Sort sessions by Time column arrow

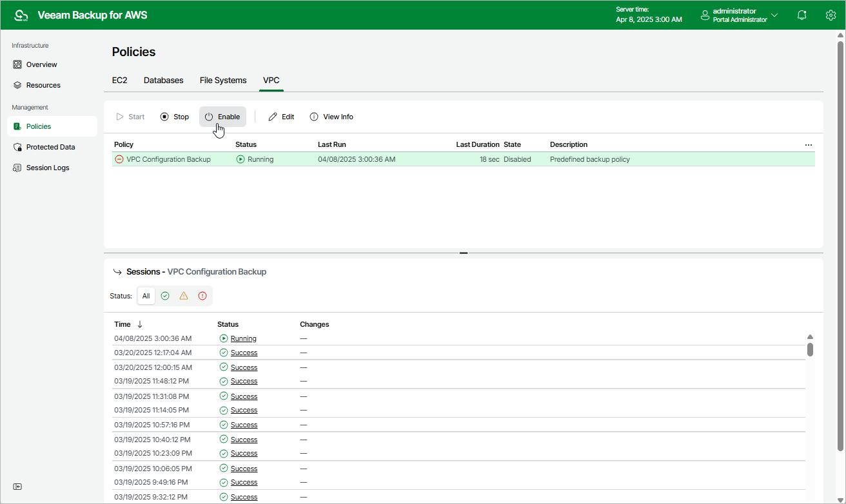pyautogui.click(x=140, y=324)
